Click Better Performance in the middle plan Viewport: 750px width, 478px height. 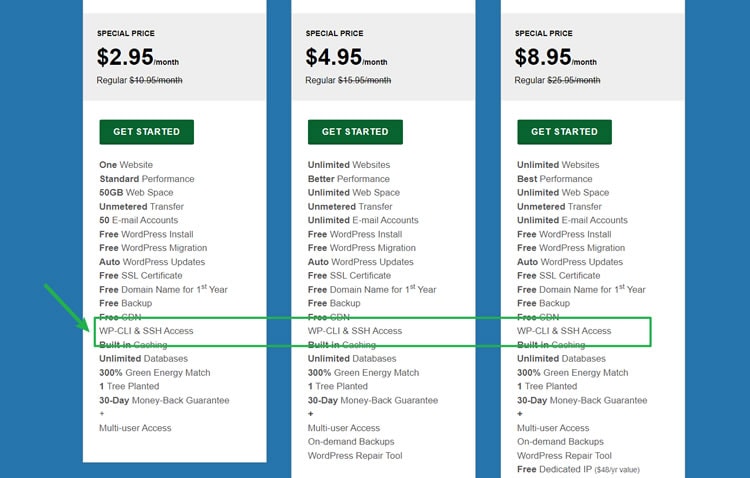[x=349, y=179]
